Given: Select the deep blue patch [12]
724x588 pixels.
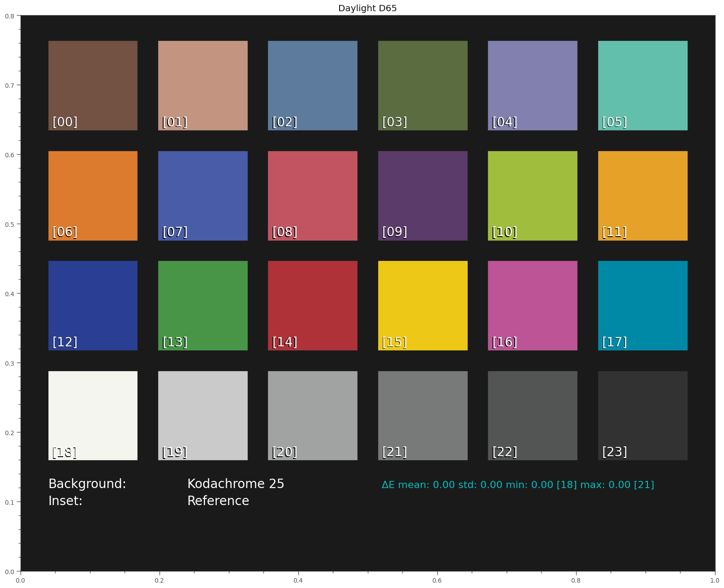Looking at the screenshot, I should tap(93, 305).
